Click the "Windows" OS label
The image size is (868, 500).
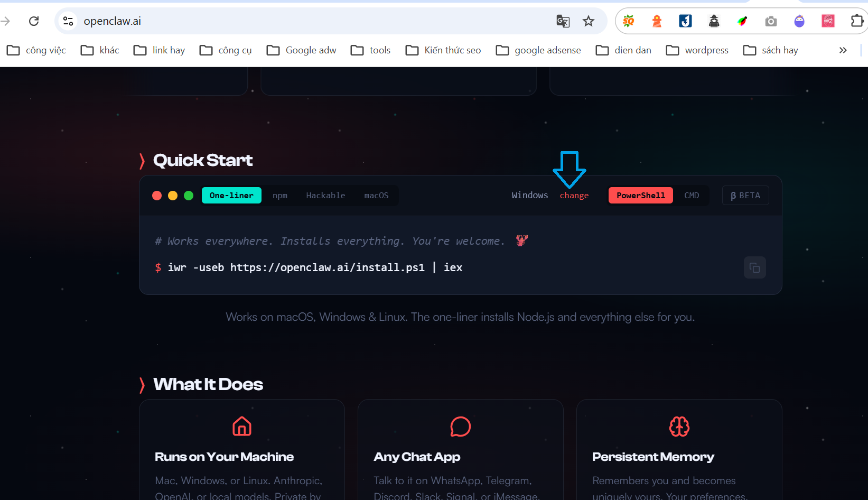click(x=530, y=196)
